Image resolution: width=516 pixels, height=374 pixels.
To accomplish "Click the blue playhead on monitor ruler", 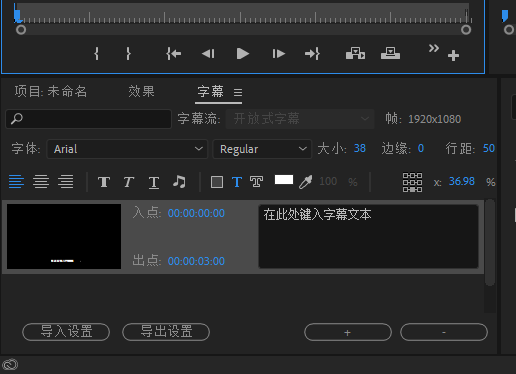I will pos(17,15).
